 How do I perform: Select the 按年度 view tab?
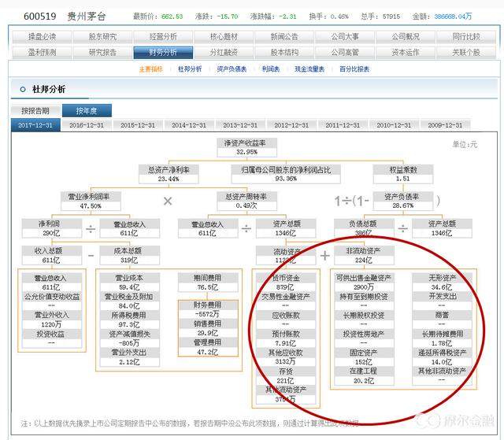point(86,111)
